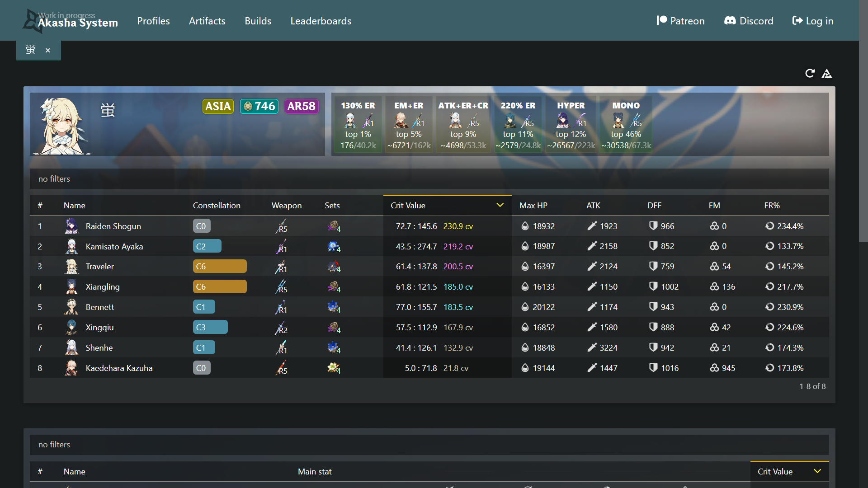Click Shenhe's ATK value 3224
The height and width of the screenshot is (488, 868).
[x=608, y=347]
